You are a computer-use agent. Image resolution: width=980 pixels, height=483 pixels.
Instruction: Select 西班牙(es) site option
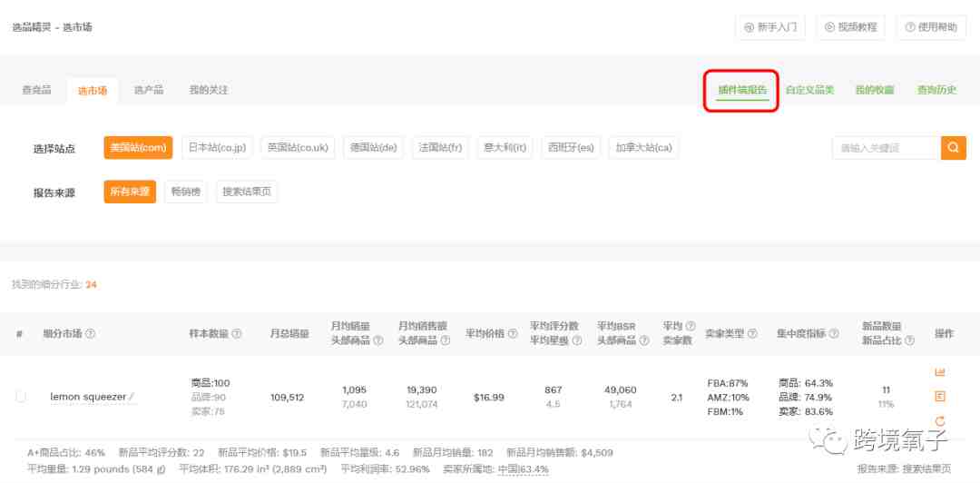[x=571, y=148]
